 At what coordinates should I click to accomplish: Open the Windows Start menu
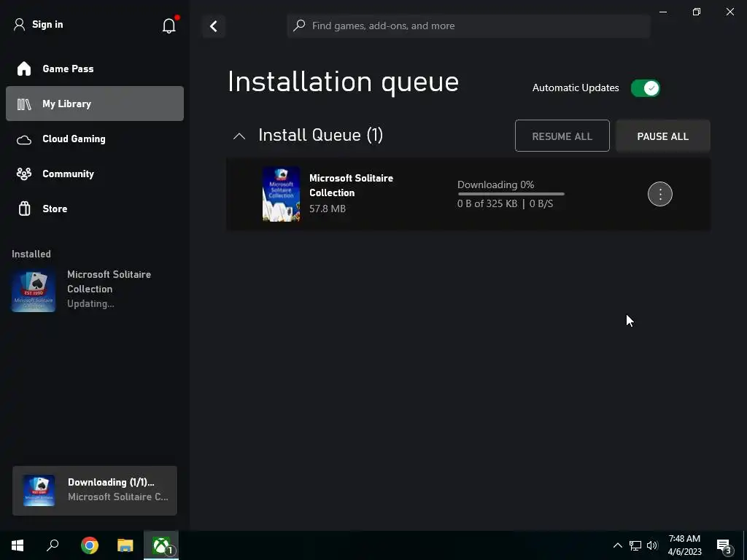click(18, 545)
